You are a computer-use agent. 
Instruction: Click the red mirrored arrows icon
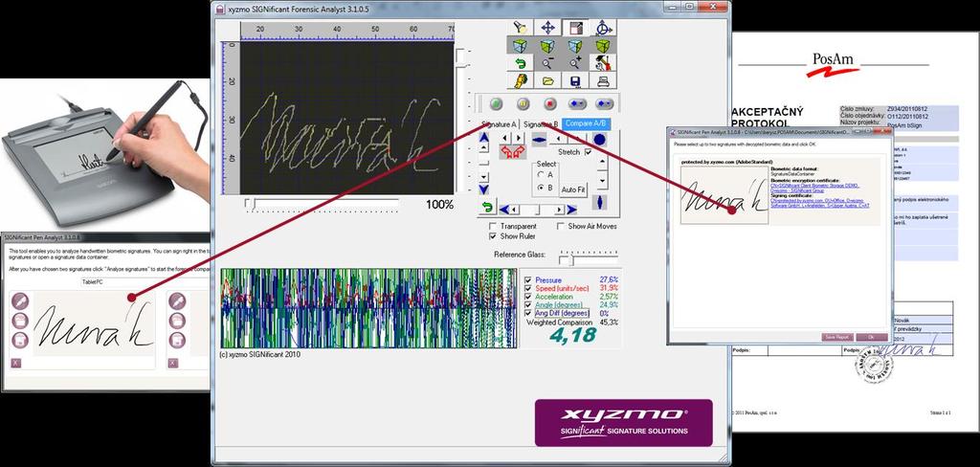coord(513,152)
